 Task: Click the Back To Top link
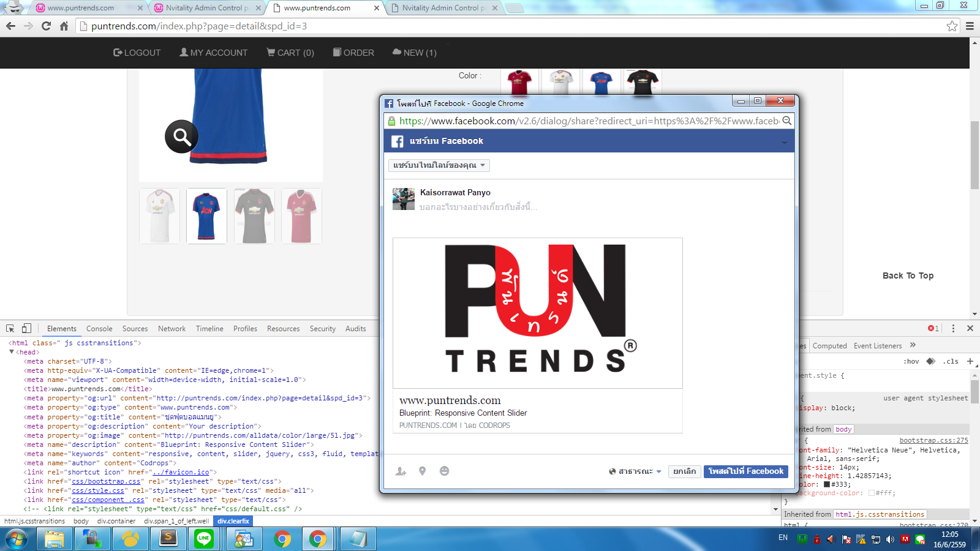pos(908,275)
